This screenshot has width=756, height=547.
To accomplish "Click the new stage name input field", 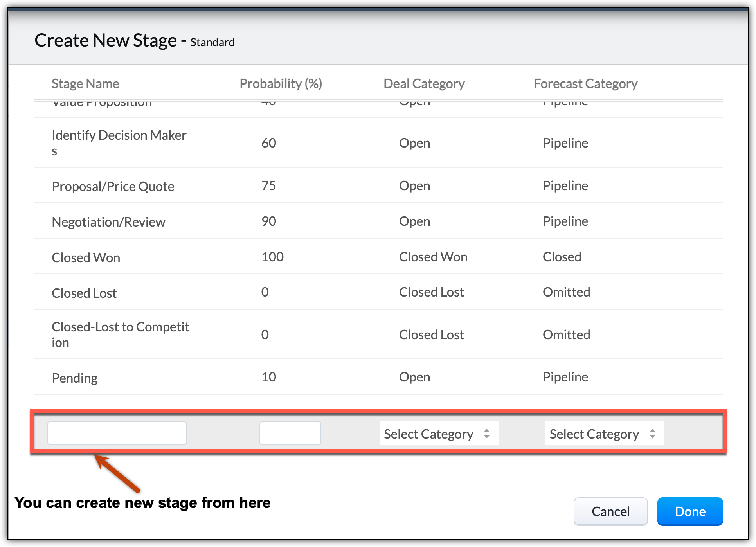I will coord(117,433).
